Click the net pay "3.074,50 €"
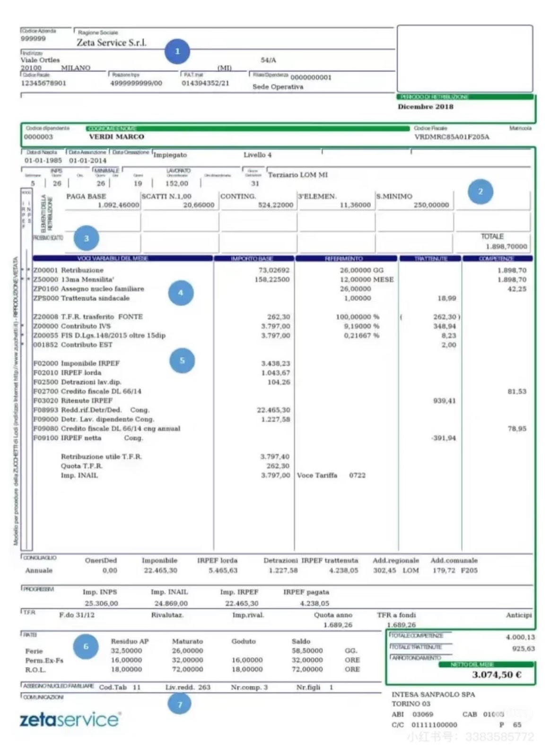The image size is (550, 756). click(497, 674)
